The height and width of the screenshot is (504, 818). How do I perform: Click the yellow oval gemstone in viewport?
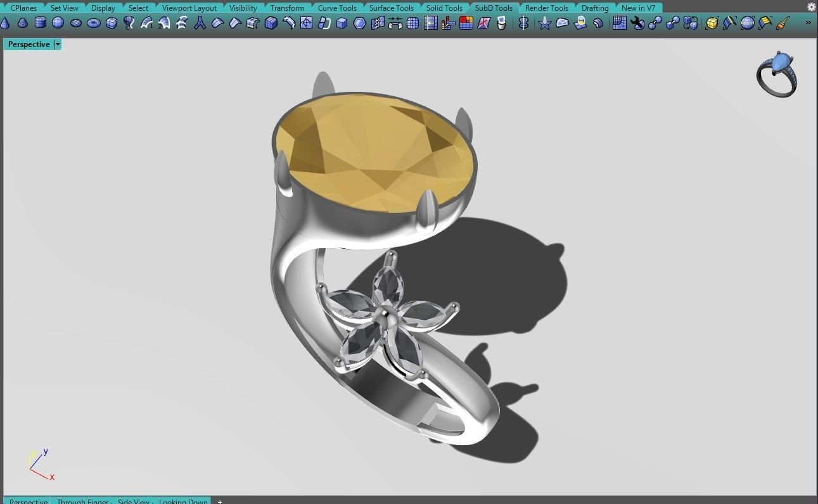point(375,152)
